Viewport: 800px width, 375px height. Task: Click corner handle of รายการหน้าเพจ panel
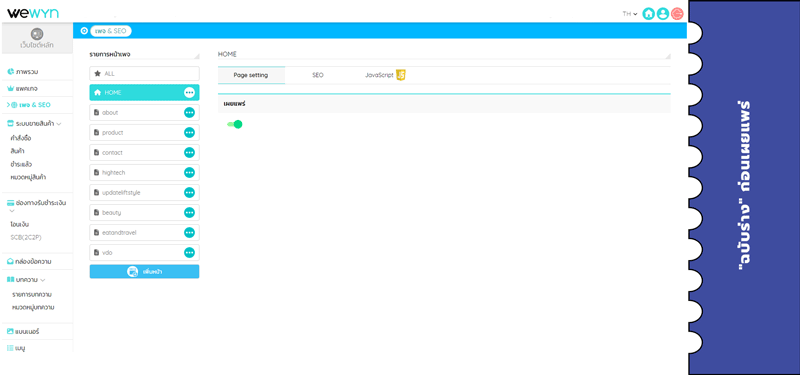click(197, 56)
